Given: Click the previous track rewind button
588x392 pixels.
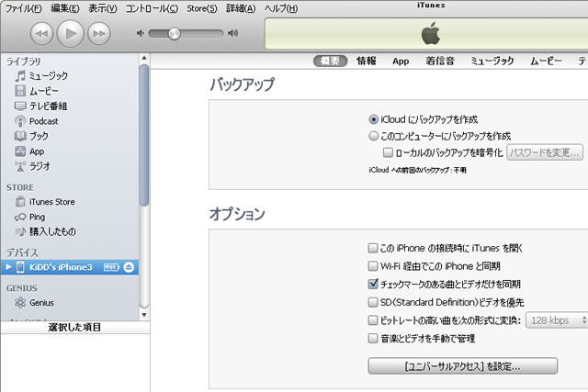Looking at the screenshot, I should 41,33.
